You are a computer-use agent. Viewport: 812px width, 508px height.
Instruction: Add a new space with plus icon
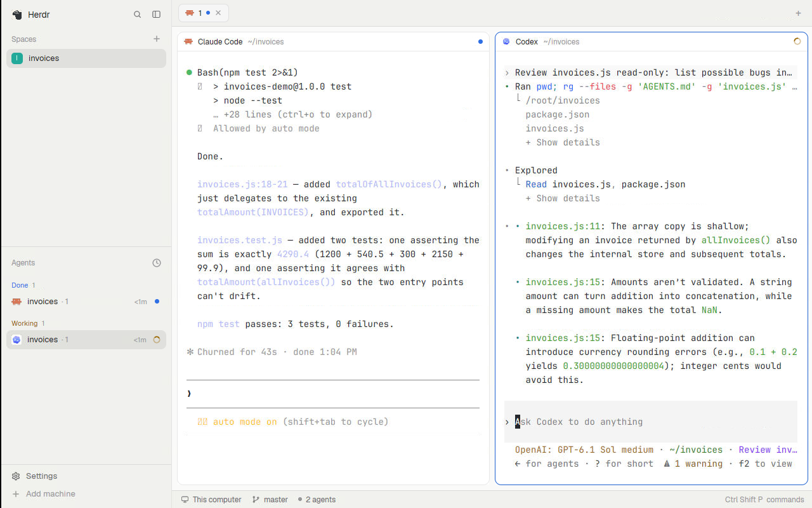click(157, 39)
